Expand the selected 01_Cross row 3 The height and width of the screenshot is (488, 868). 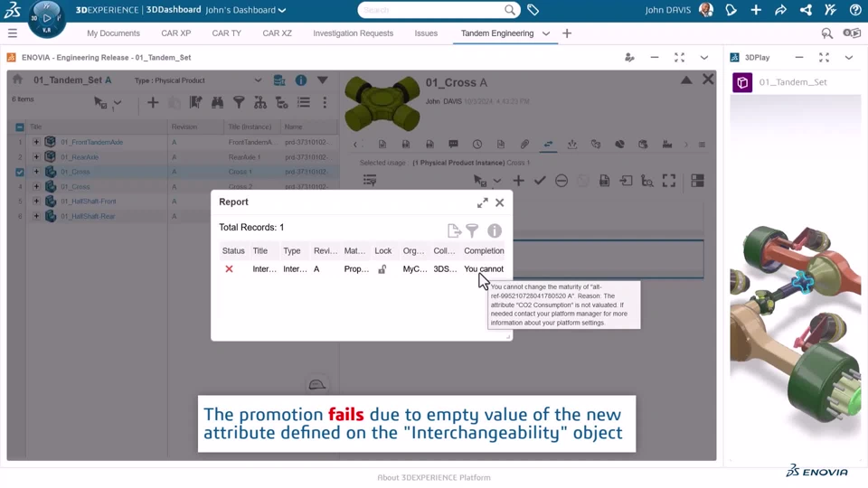(x=36, y=172)
